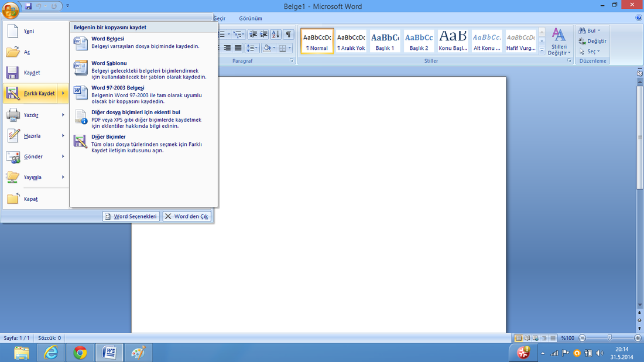Choose Yeni from the Office menu

(x=35, y=31)
